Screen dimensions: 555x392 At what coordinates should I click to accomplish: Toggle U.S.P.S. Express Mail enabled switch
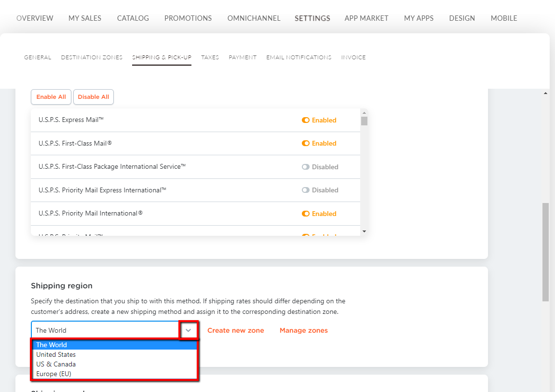305,120
